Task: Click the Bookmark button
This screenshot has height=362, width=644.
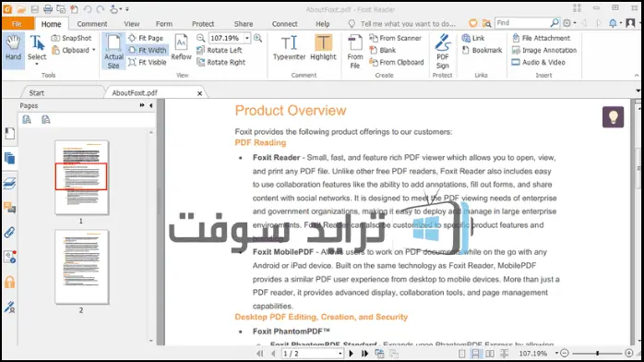Action: [x=482, y=50]
